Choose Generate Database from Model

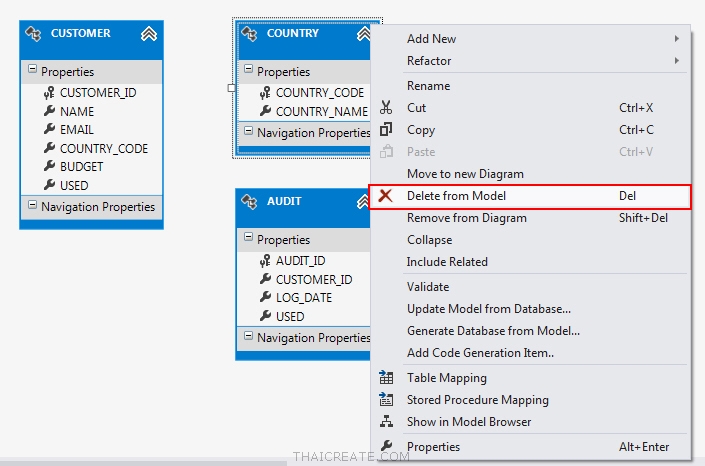coord(531,331)
